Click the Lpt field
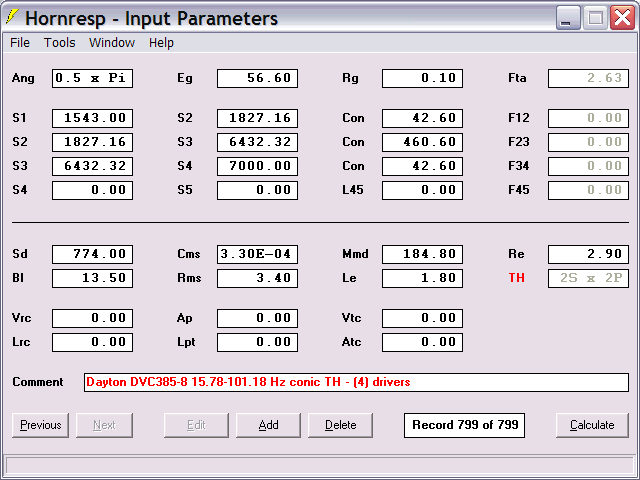Viewport: 640px width, 480px height. 258,342
